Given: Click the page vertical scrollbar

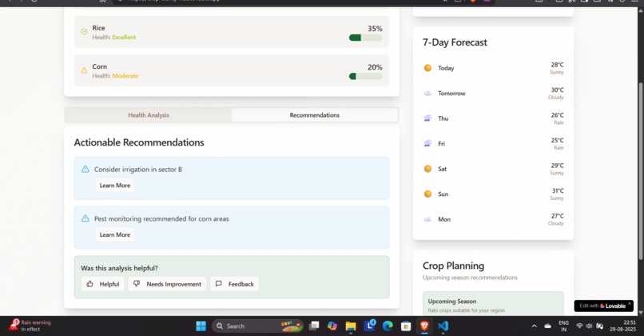Looking at the screenshot, I should [x=640, y=170].
